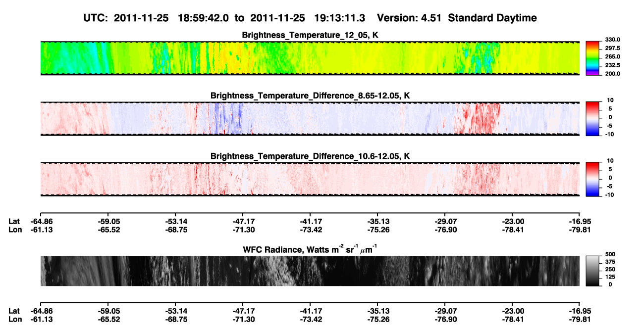644x330 pixels.
Task: Click latitude -35.13 beneath the WFC Radiance axis
Action: point(377,311)
